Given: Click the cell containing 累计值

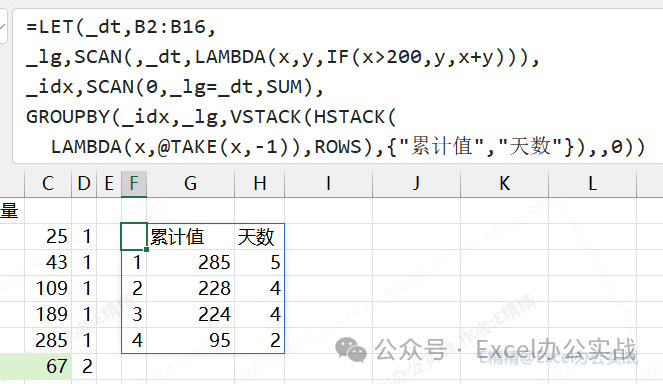Looking at the screenshot, I should (191, 237).
